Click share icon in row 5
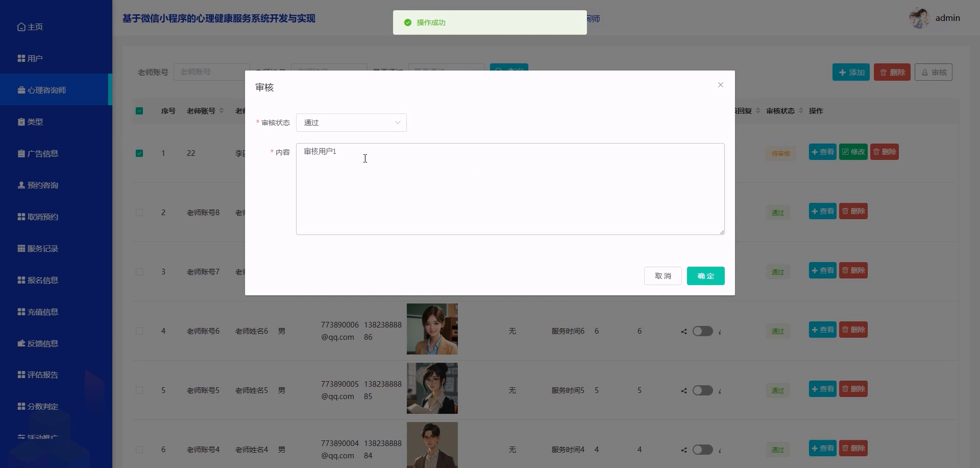Image resolution: width=980 pixels, height=468 pixels. 684,391
